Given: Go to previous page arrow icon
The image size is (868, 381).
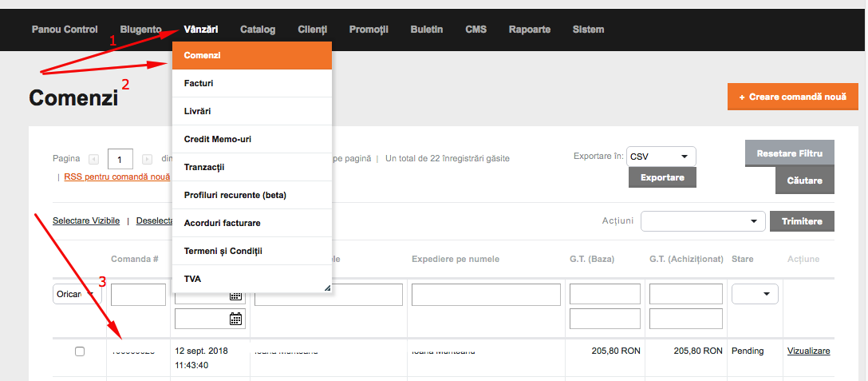Looking at the screenshot, I should (x=94, y=159).
